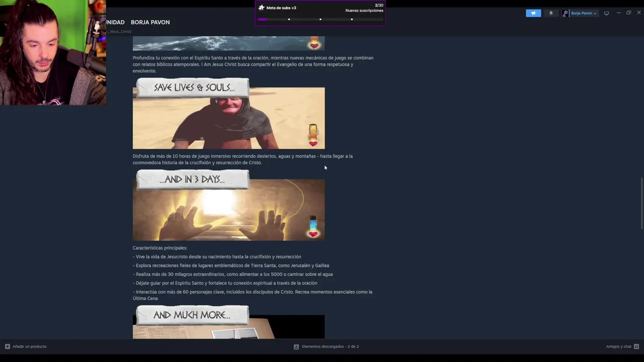Click 'Nuevas suscripciones' label
Viewport: 644px width, 362px height.
[364, 11]
